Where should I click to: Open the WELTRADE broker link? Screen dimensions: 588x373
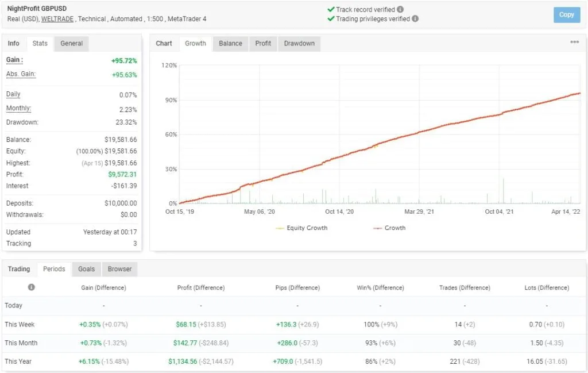(57, 19)
